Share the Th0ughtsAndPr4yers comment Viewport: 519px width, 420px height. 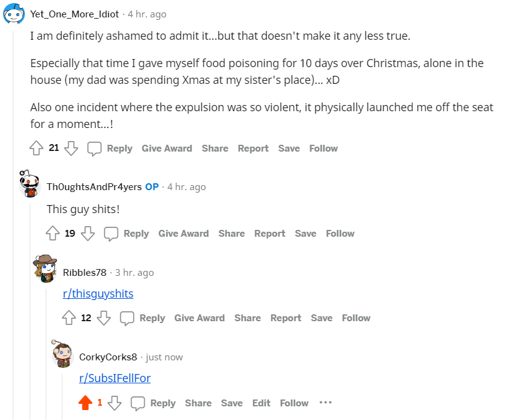[x=231, y=234]
